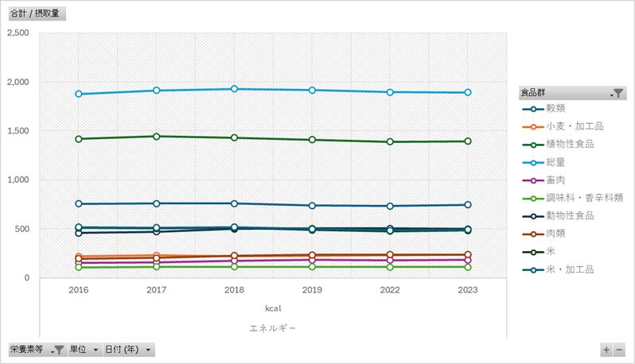Click the minus collapse field button

619,350
